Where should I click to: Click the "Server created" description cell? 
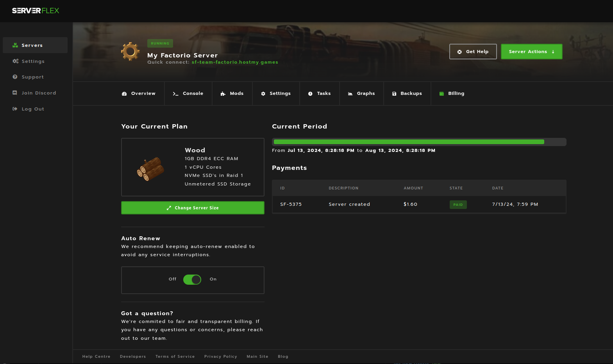[349, 204]
